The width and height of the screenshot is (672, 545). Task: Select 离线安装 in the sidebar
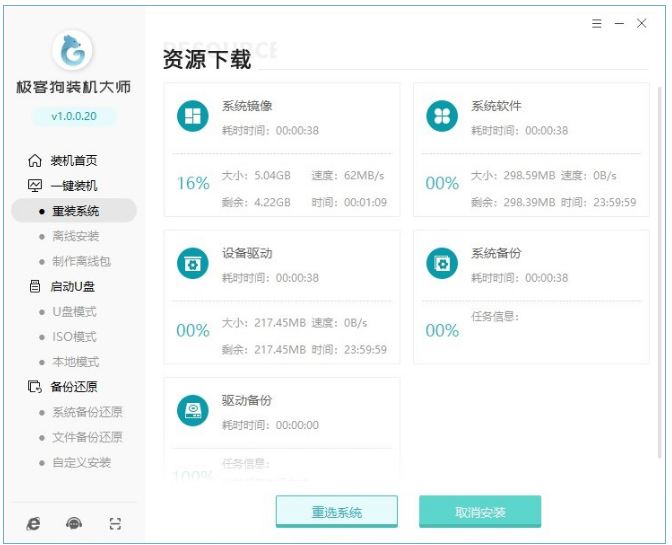point(76,236)
